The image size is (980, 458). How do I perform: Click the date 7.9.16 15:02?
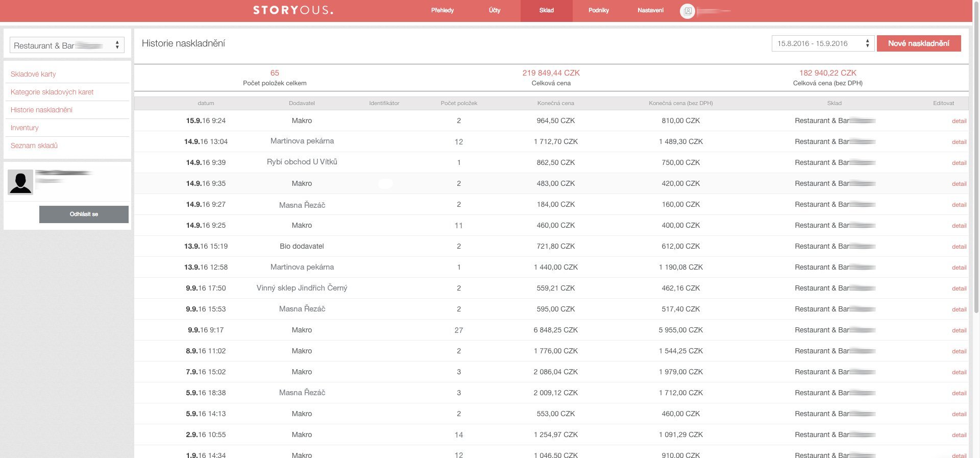click(x=206, y=372)
